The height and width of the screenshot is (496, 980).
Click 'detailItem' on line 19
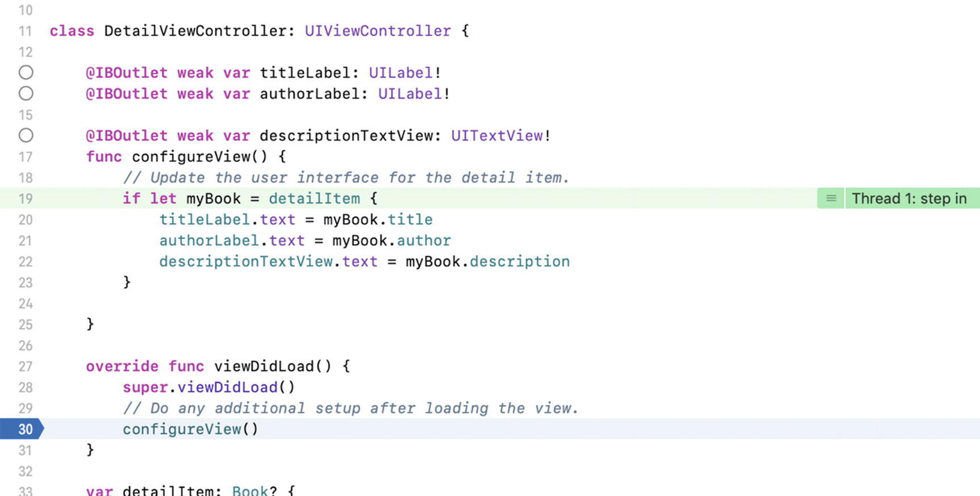click(x=314, y=199)
